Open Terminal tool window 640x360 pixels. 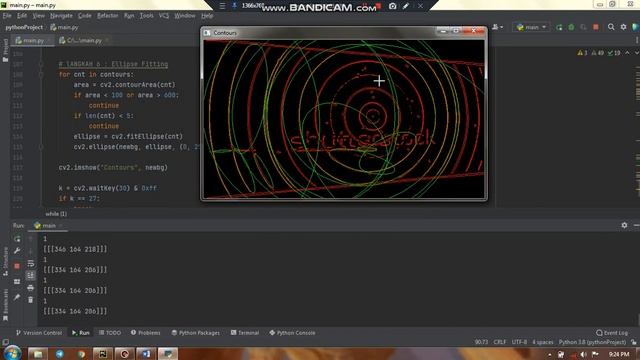pos(244,333)
